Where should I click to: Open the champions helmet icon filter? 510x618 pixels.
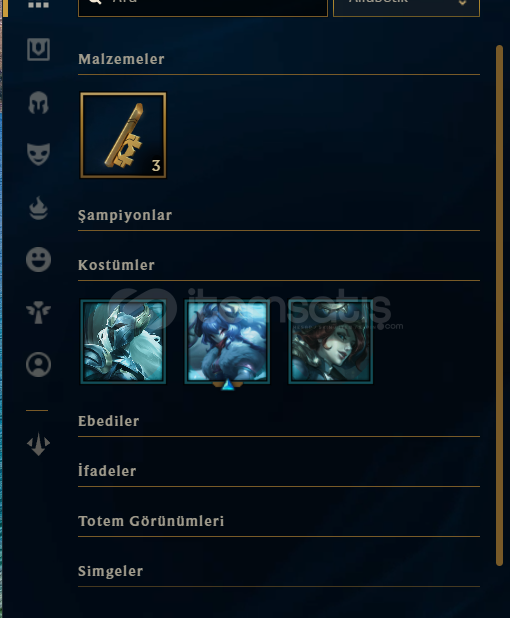pos(38,102)
